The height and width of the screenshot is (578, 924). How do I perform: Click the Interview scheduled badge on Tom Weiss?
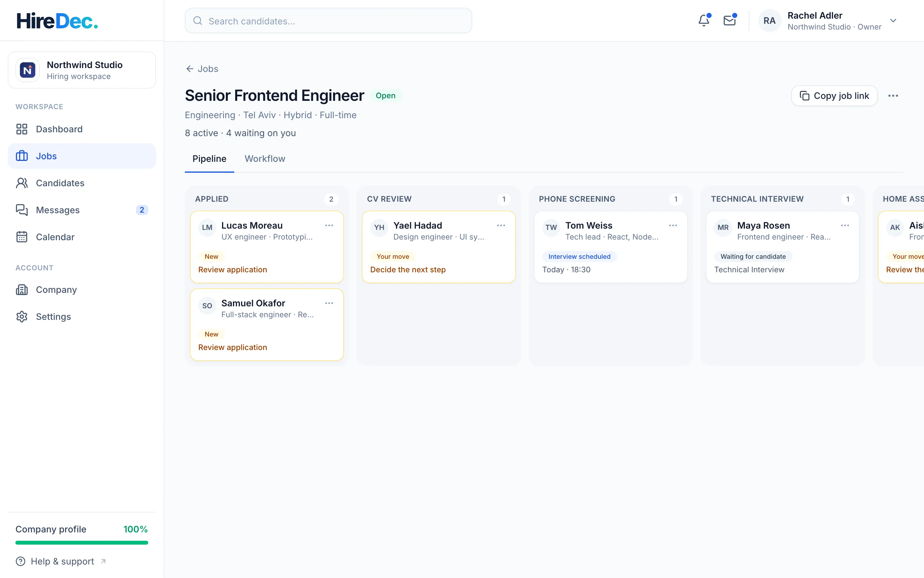tap(579, 257)
